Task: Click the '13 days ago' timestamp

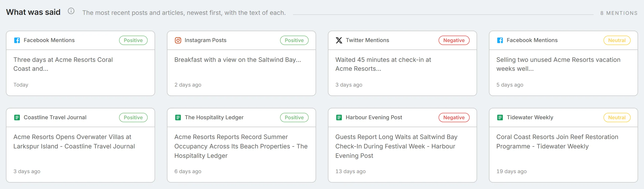Action: coord(350,171)
